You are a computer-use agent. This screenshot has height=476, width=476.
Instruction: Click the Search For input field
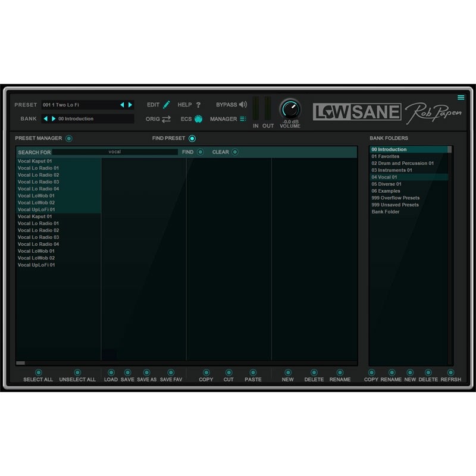tap(115, 152)
